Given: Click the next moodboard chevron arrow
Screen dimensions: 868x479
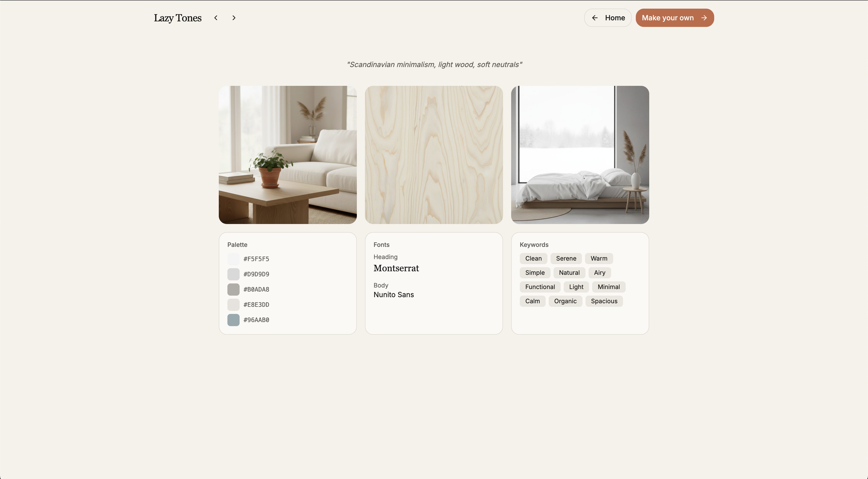Looking at the screenshot, I should point(234,18).
